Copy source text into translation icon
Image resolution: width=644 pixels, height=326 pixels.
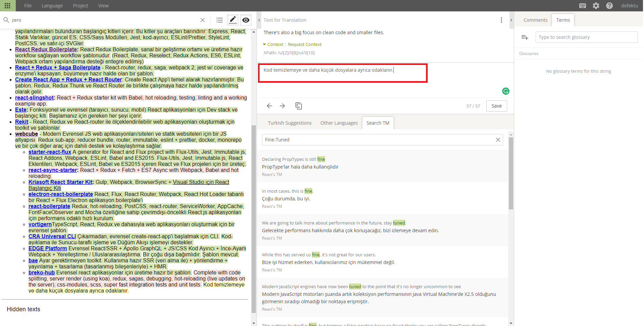(299, 106)
